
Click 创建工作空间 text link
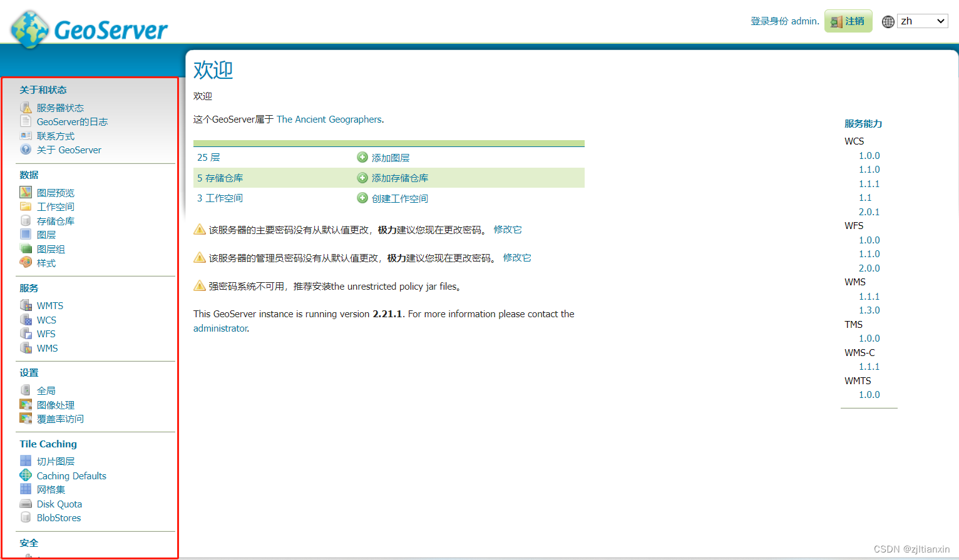(400, 198)
